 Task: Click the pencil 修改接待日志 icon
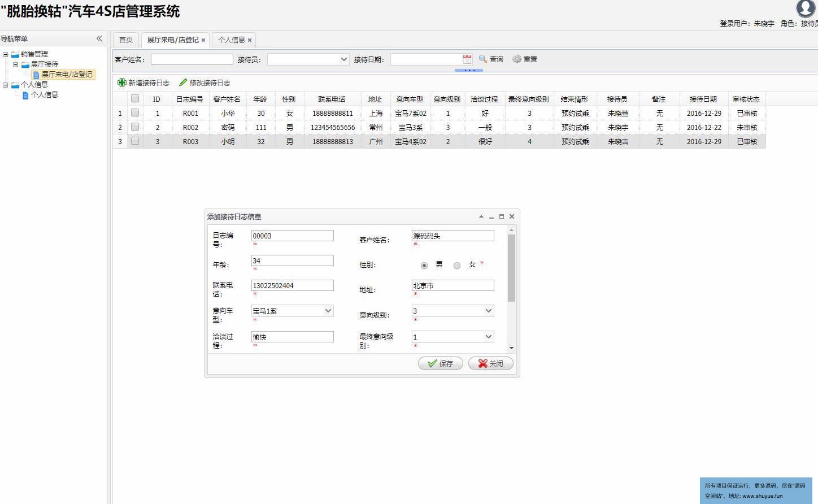pos(182,82)
